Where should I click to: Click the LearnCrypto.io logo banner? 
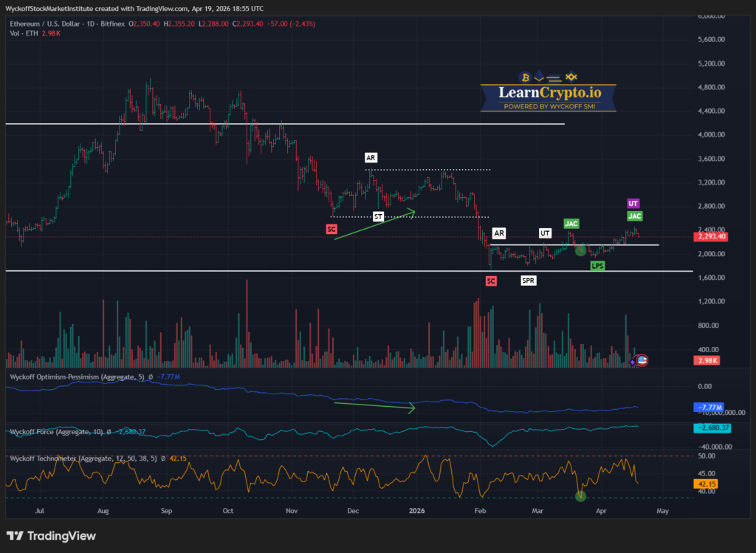coord(540,93)
